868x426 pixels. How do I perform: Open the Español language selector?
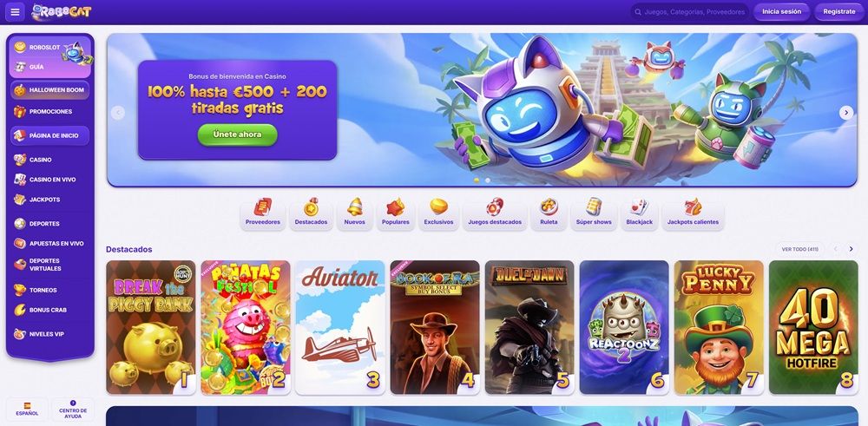(27, 410)
